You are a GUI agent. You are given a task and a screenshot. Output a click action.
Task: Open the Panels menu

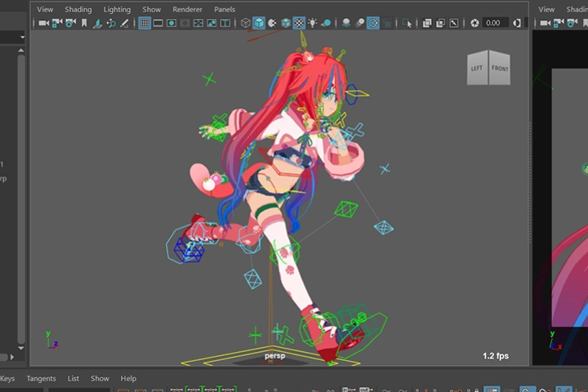225,9
